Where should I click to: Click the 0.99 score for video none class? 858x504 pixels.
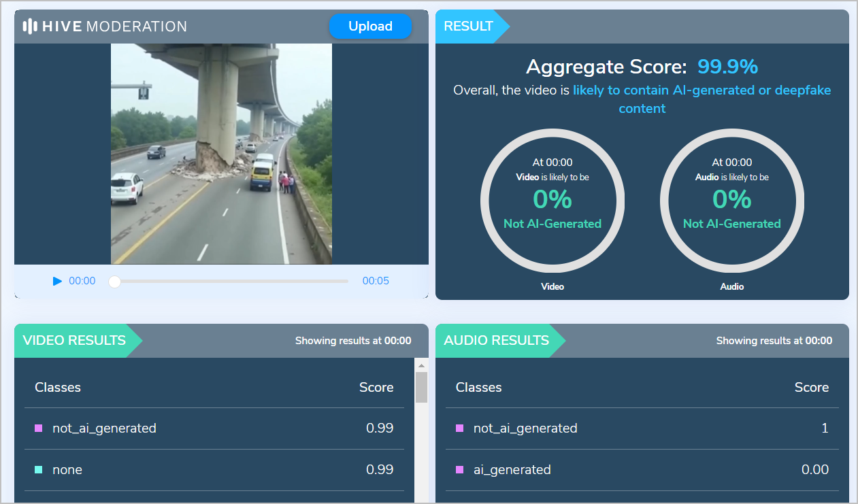(380, 470)
